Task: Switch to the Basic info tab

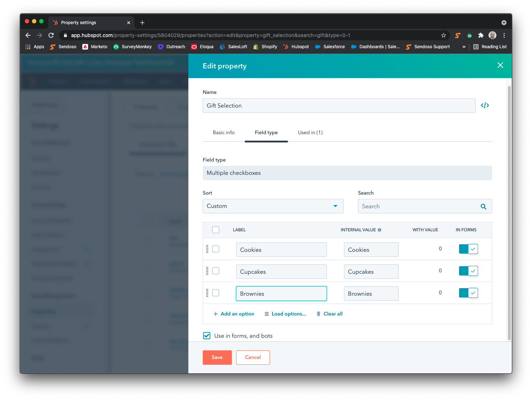Action: pos(224,132)
